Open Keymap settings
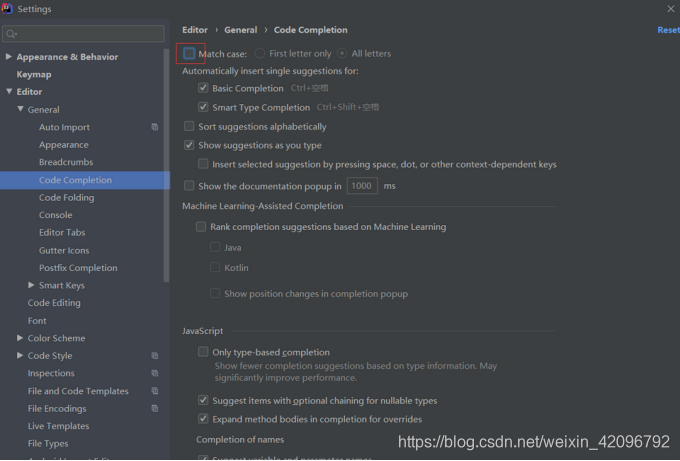This screenshot has height=461, width=680. point(34,75)
